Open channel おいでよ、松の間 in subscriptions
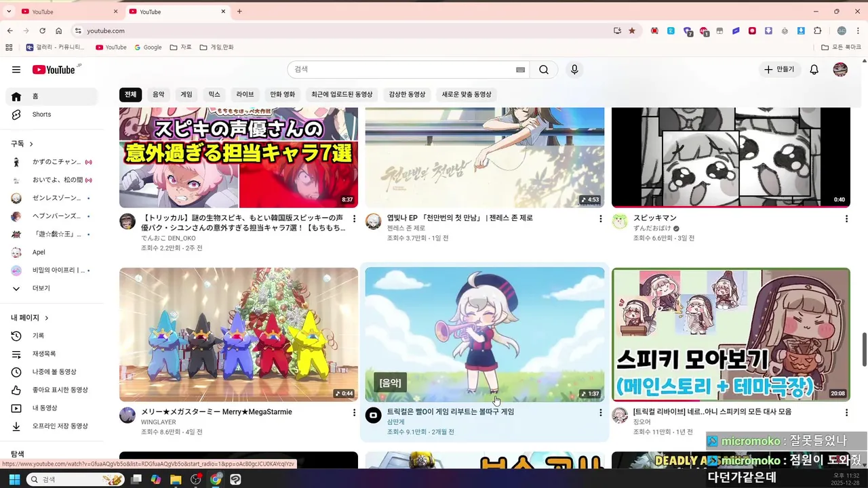Image resolution: width=868 pixels, height=488 pixels. pyautogui.click(x=52, y=180)
